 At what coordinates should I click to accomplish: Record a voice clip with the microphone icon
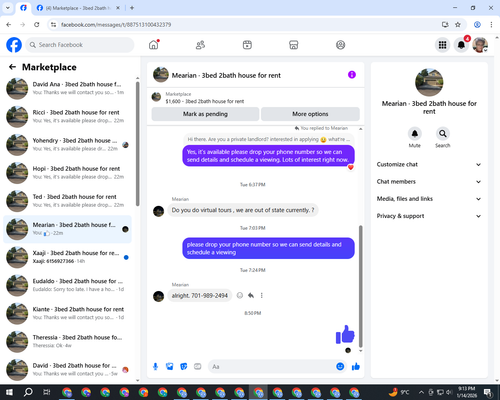[155, 367]
